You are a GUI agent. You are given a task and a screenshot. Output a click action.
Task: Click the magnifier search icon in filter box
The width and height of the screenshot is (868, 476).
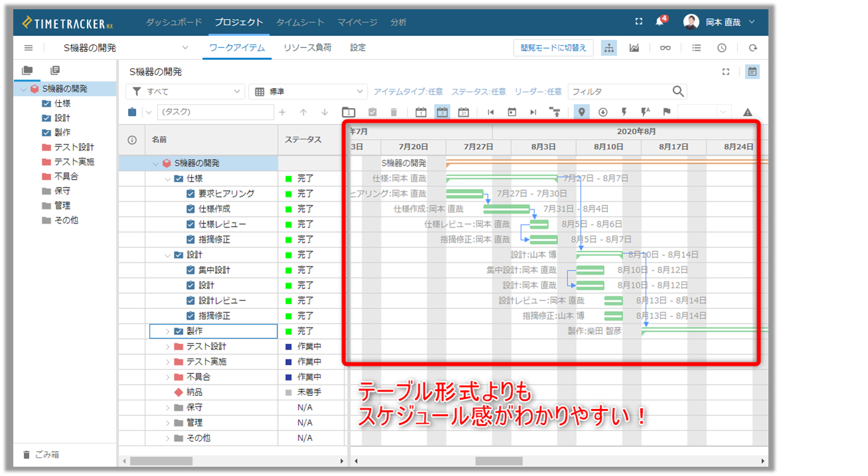tap(678, 91)
